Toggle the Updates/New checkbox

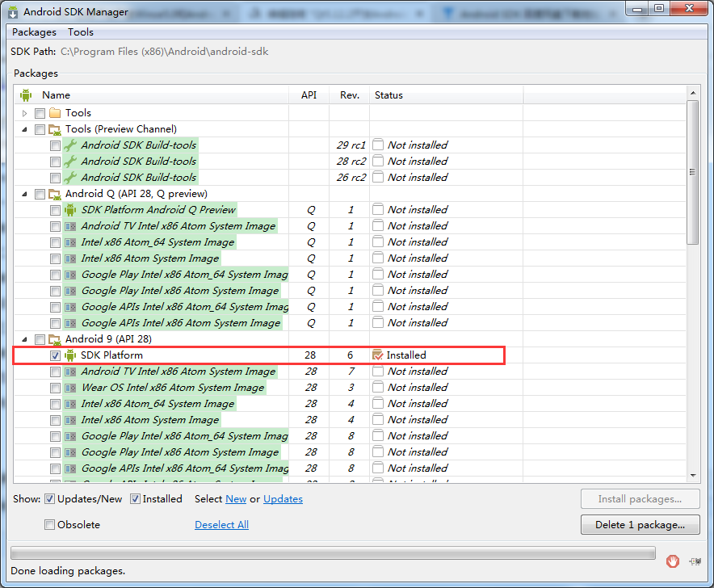pos(49,499)
